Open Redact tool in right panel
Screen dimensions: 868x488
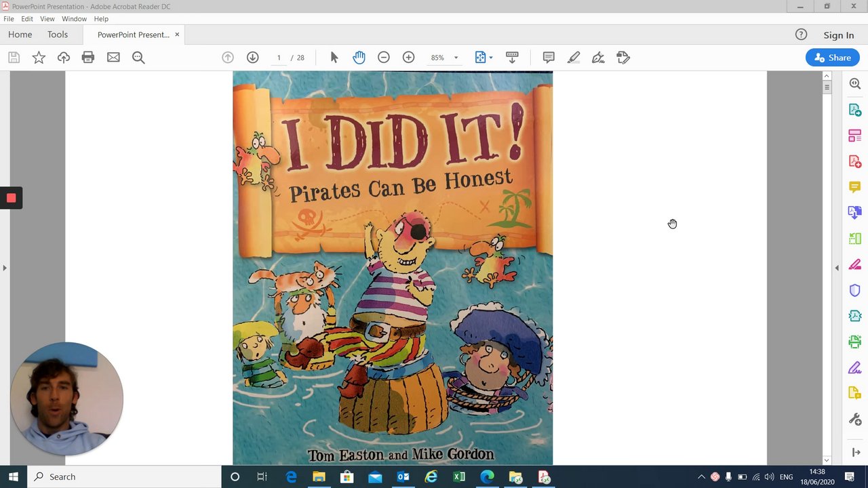click(855, 264)
